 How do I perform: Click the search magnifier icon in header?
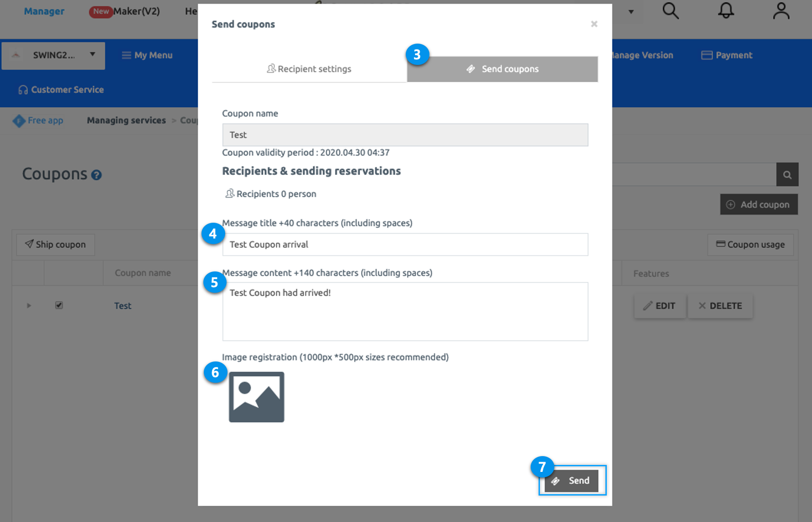[670, 11]
